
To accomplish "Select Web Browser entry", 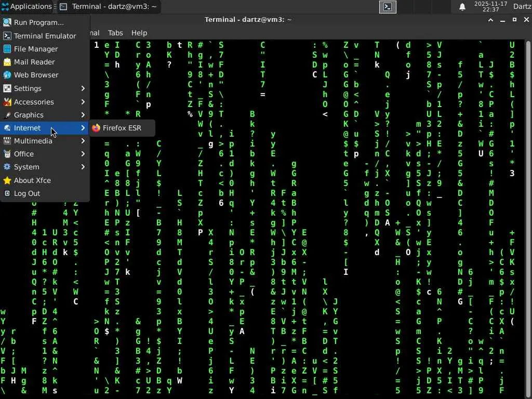I will coord(45,75).
